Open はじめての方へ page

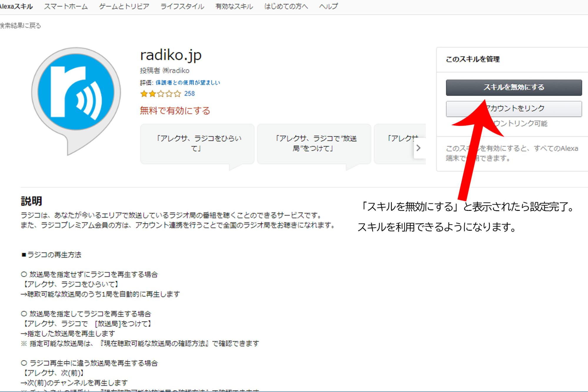[x=286, y=6]
